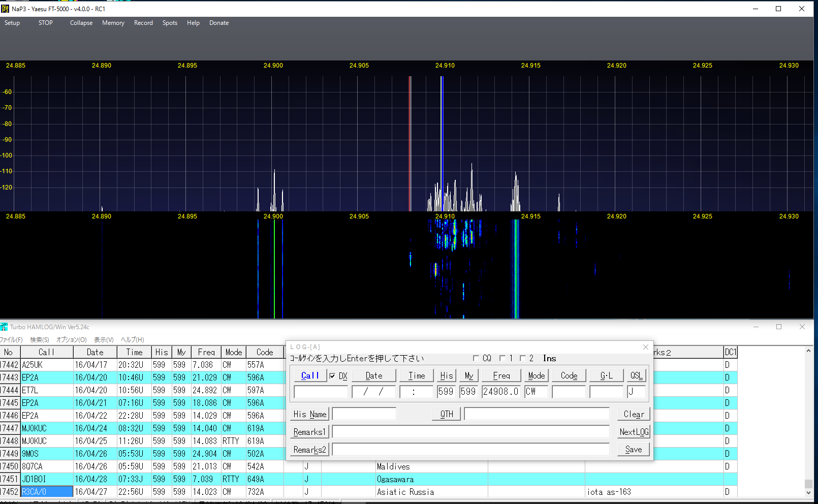818x504 pixels.
Task: Click the time input field
Action: click(417, 392)
